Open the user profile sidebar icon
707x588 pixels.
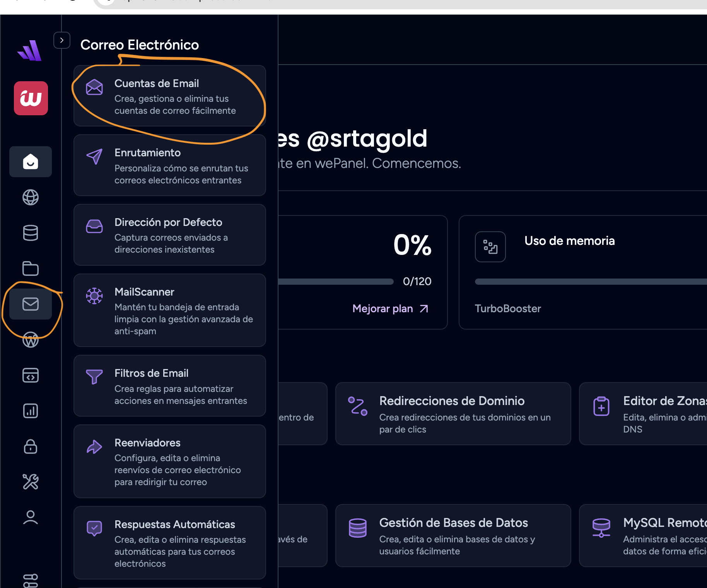click(x=31, y=518)
